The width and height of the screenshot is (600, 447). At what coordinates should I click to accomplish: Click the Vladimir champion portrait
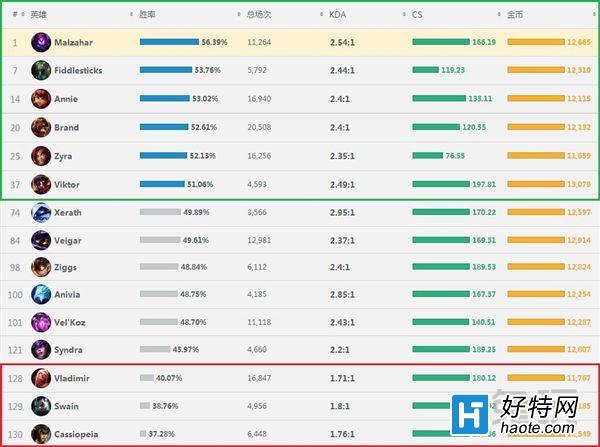point(41,378)
